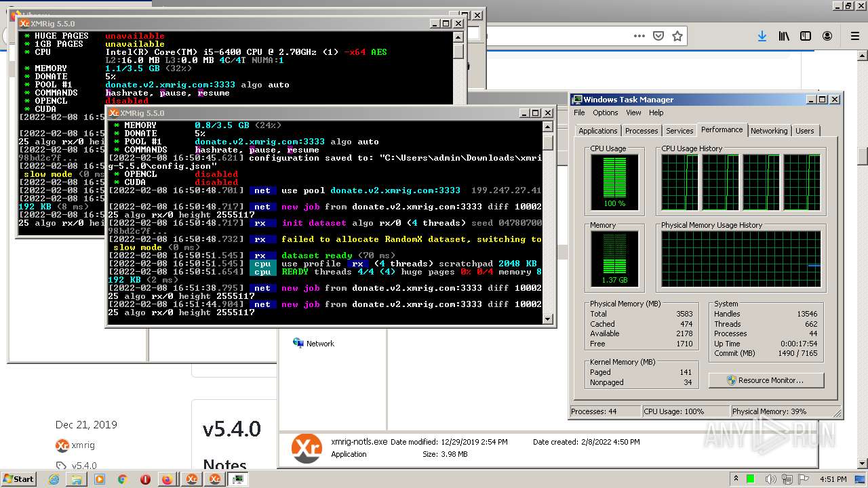868x488 pixels.
Task: Select Task Manager taskbar button
Action: tap(238, 479)
